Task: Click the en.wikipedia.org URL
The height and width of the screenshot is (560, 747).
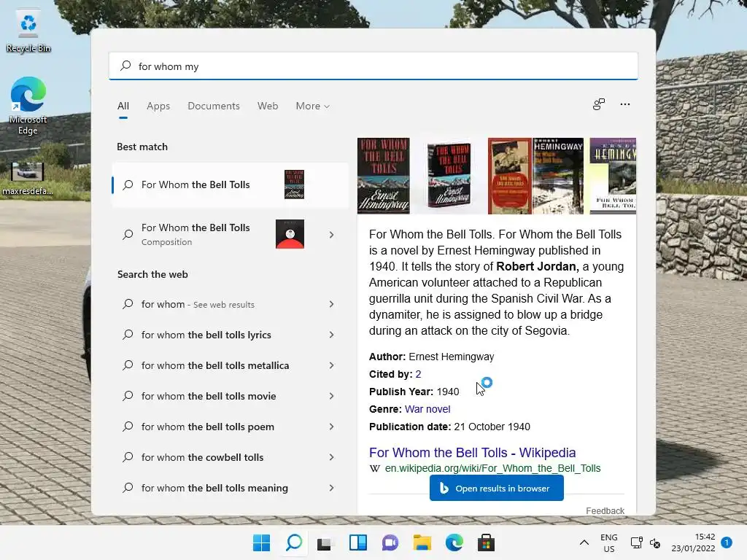Action: [x=492, y=469]
